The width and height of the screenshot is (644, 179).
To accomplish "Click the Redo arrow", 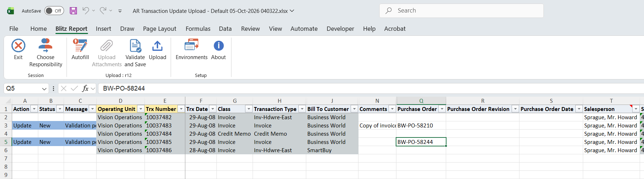I will pos(103,10).
